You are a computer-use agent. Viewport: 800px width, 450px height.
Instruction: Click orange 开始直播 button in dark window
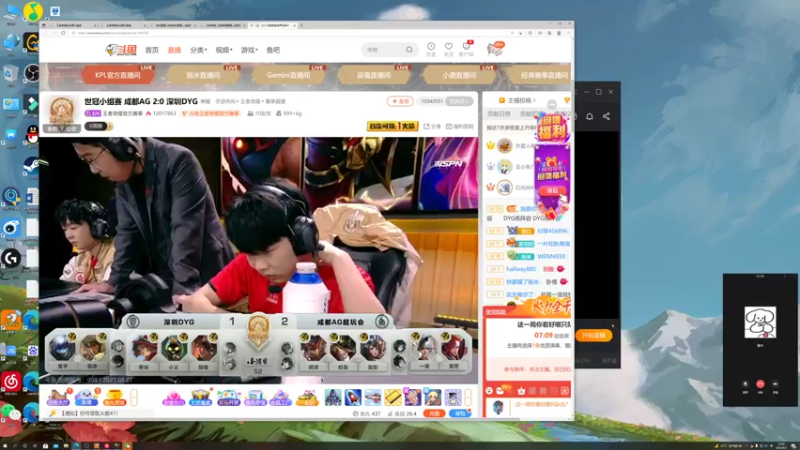coord(594,335)
